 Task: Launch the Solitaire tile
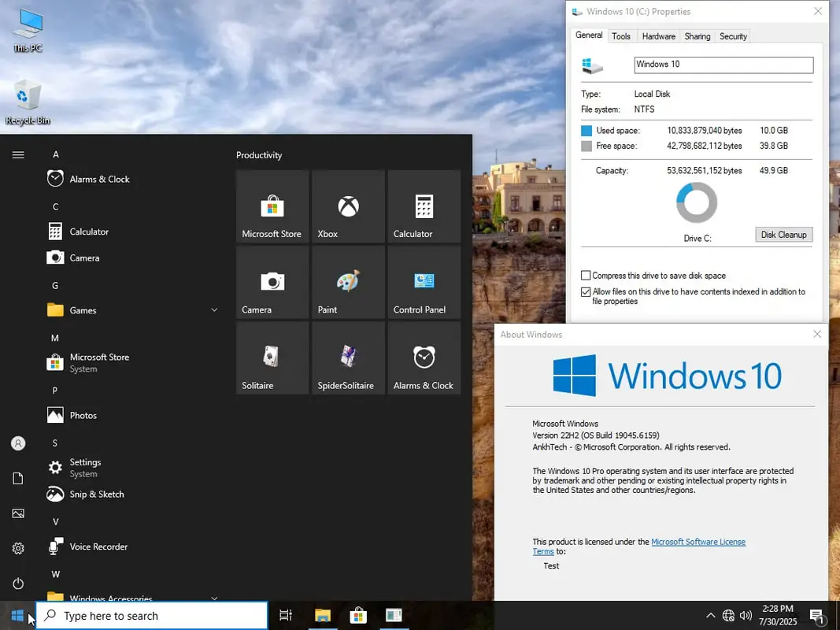point(272,358)
